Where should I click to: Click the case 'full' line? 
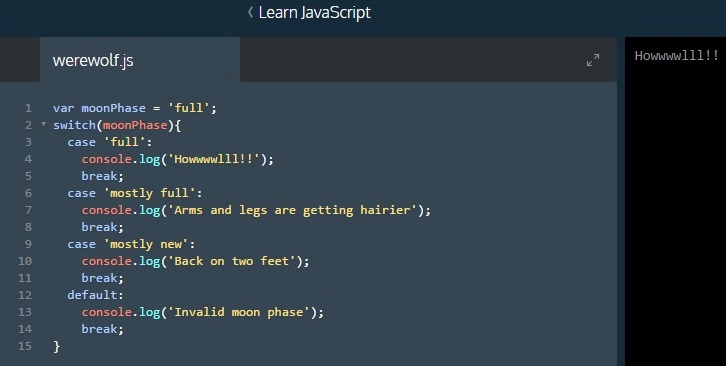coord(110,142)
